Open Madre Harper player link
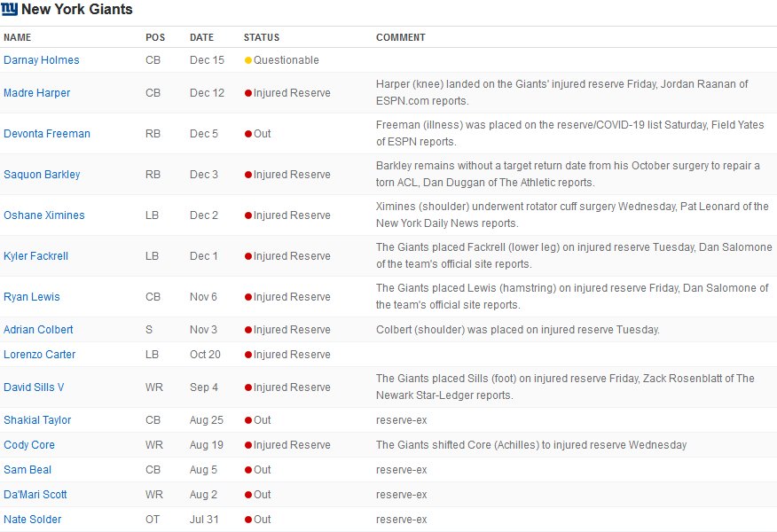 (36, 92)
